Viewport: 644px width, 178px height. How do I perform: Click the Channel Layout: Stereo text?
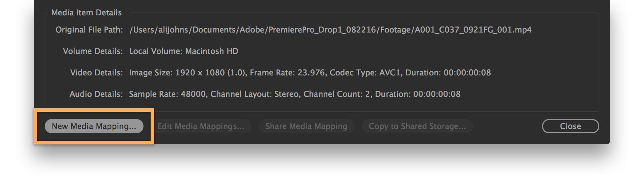point(255,94)
